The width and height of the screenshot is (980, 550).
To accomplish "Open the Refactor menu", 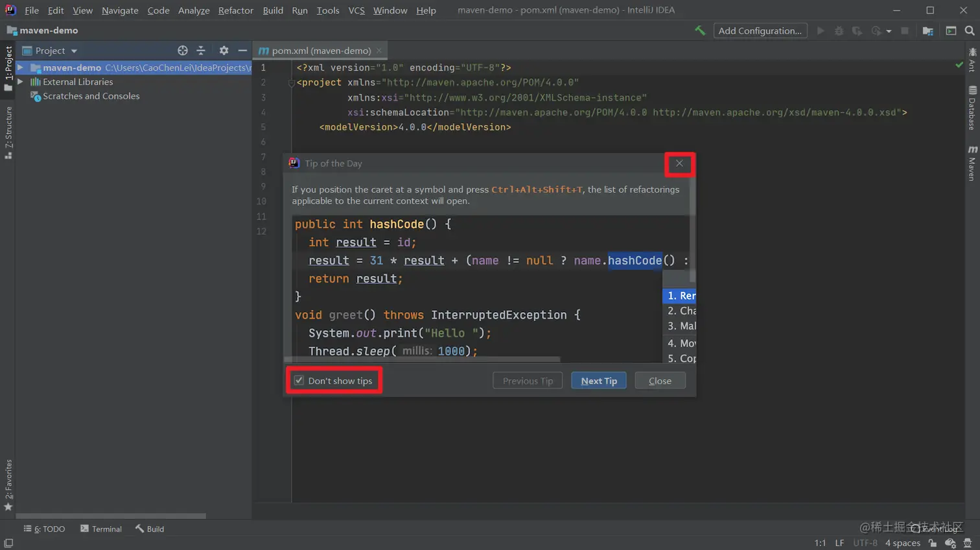I will [x=236, y=10].
